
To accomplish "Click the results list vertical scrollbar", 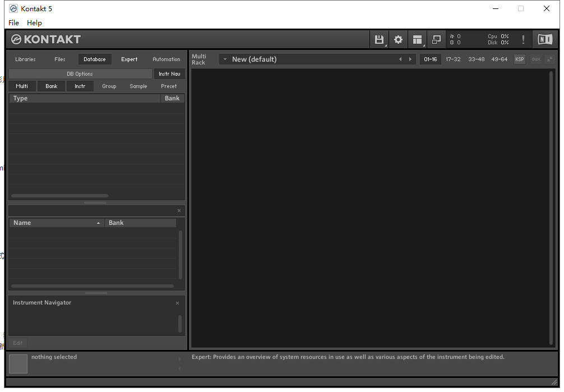I will coord(181,255).
